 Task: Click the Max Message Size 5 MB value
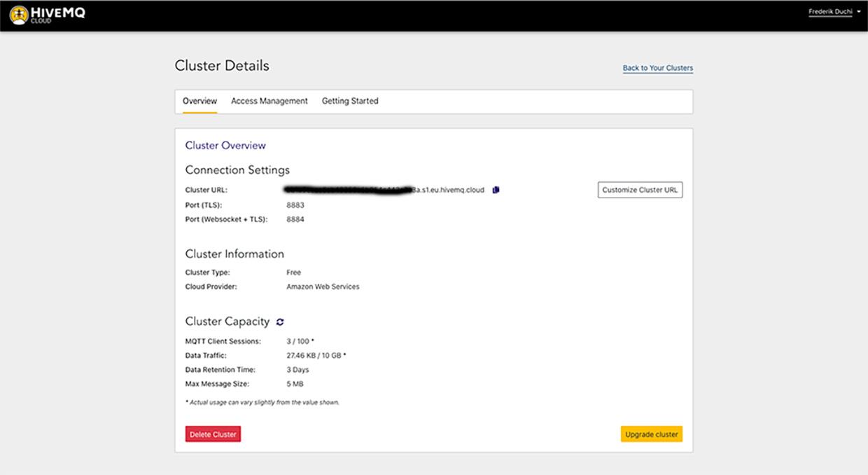[295, 384]
